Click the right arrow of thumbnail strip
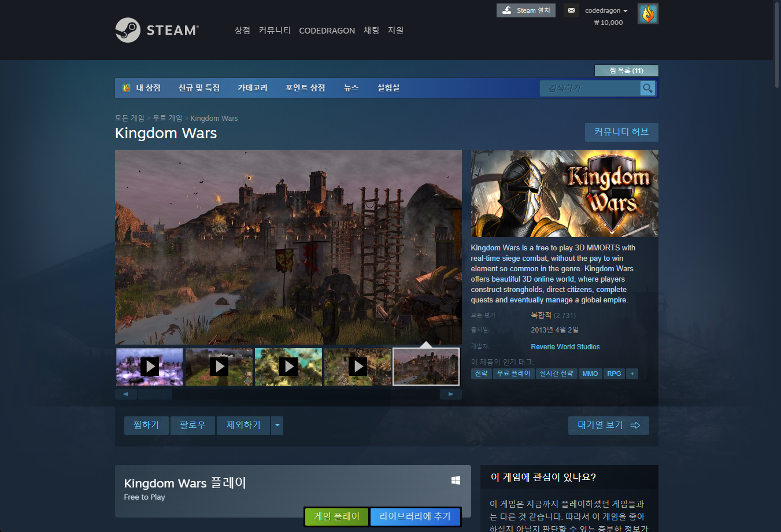Screen dimensions: 781x532 [451, 394]
